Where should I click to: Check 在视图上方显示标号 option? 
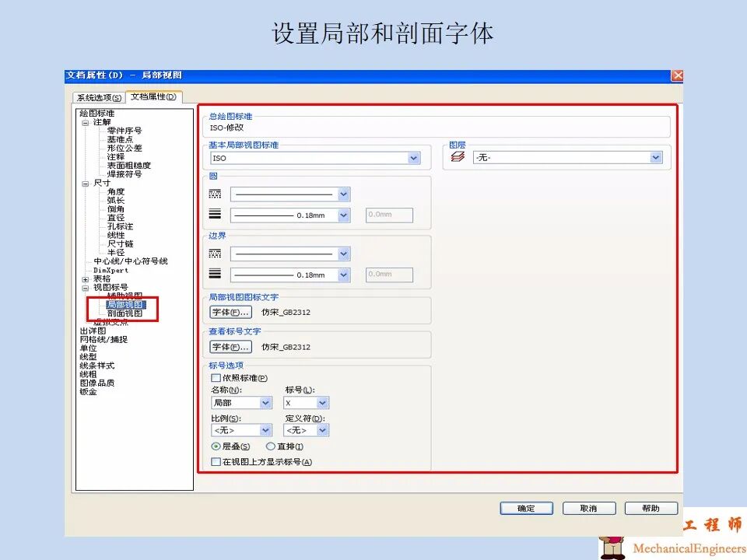[x=214, y=461]
